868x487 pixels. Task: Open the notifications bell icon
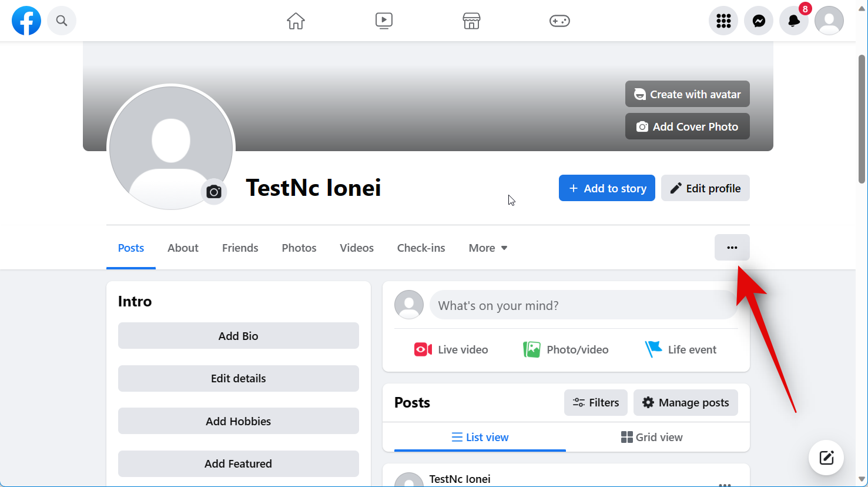tap(794, 21)
